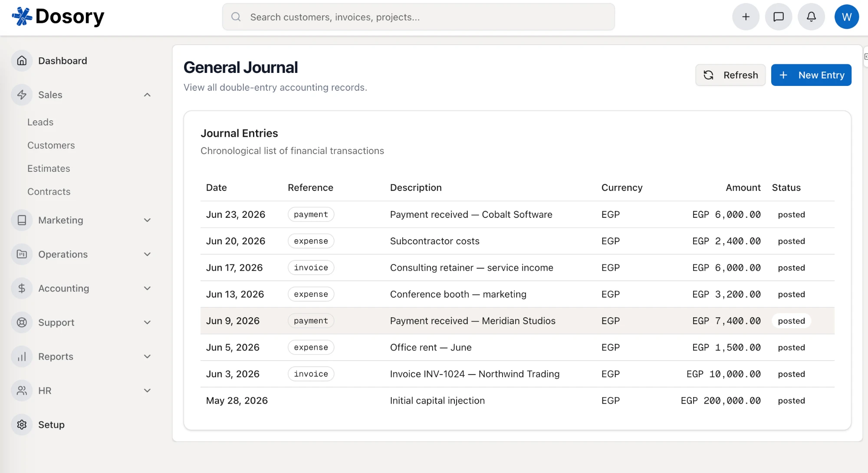Click the search magnifier icon
The width and height of the screenshot is (868, 473).
point(236,17)
